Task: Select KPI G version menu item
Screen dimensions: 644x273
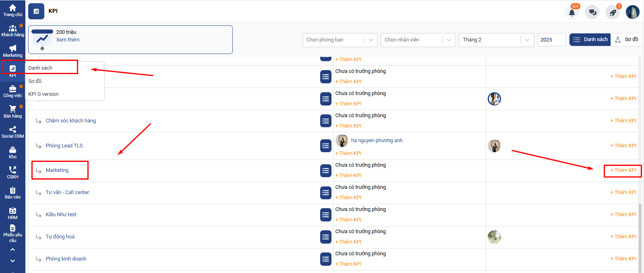Action: 43,94
